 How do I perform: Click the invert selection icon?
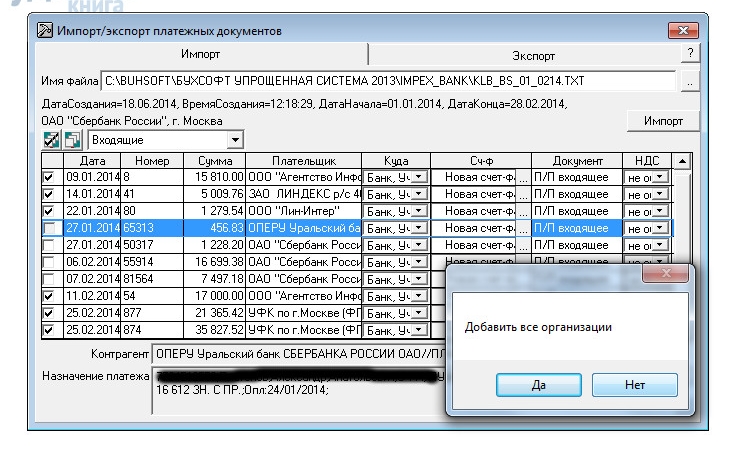point(71,141)
